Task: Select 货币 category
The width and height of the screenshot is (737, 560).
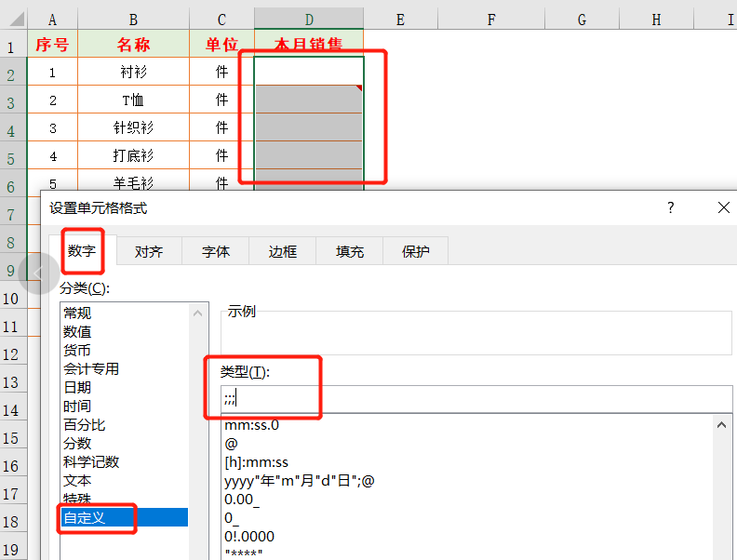Action: tap(125, 350)
